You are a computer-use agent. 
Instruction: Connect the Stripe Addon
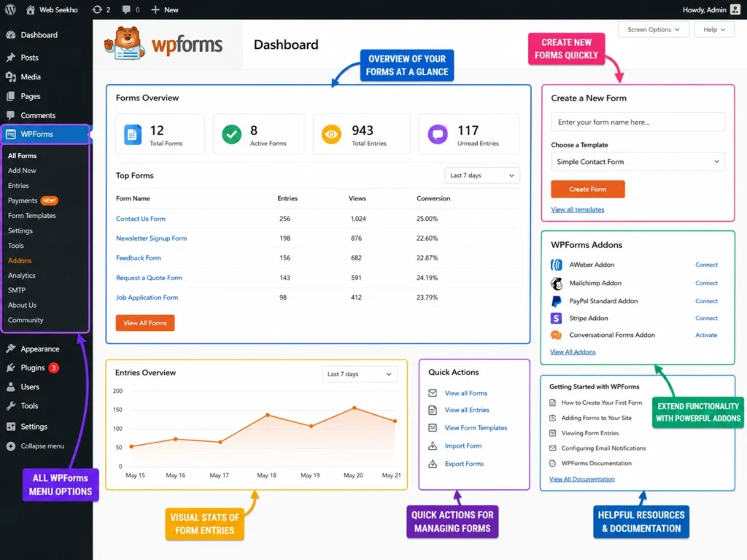click(x=706, y=318)
